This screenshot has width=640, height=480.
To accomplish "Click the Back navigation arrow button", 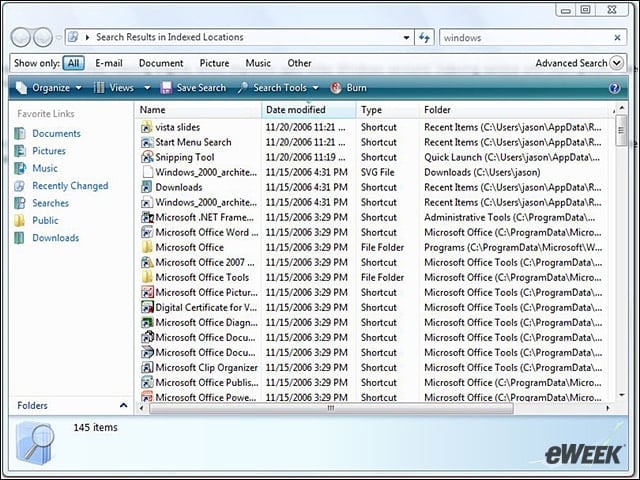I will click(20, 38).
